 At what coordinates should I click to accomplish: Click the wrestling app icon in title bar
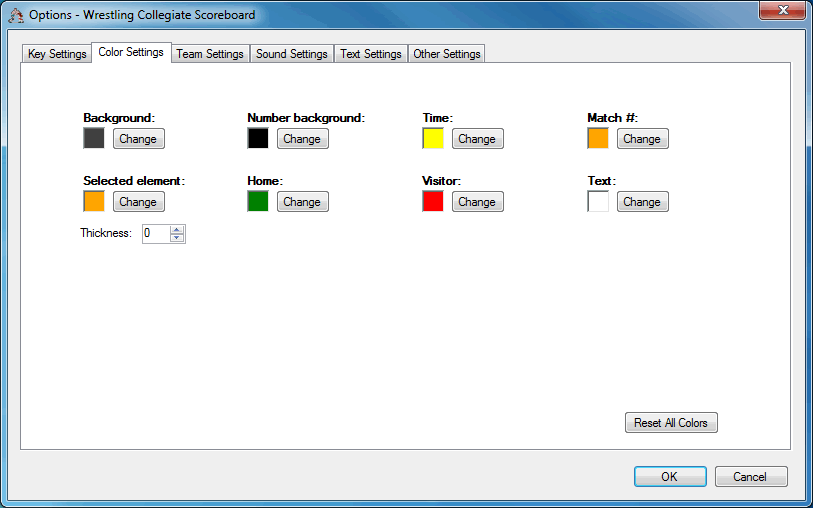click(x=16, y=15)
